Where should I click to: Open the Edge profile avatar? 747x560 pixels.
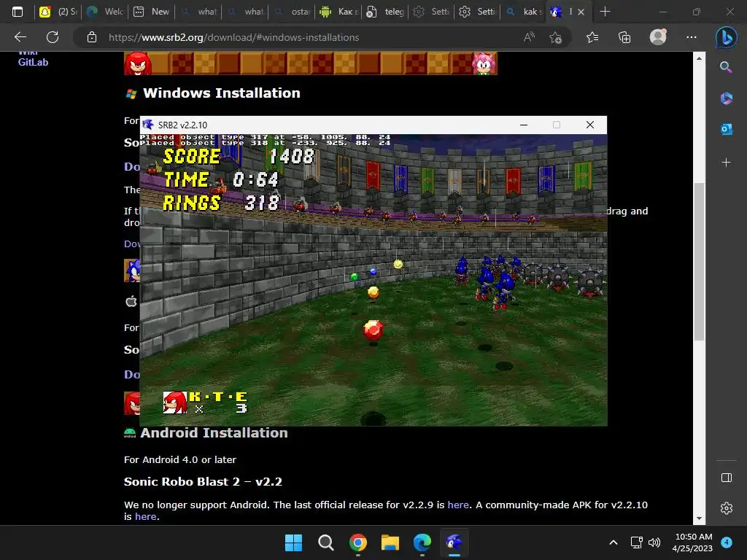[658, 36]
